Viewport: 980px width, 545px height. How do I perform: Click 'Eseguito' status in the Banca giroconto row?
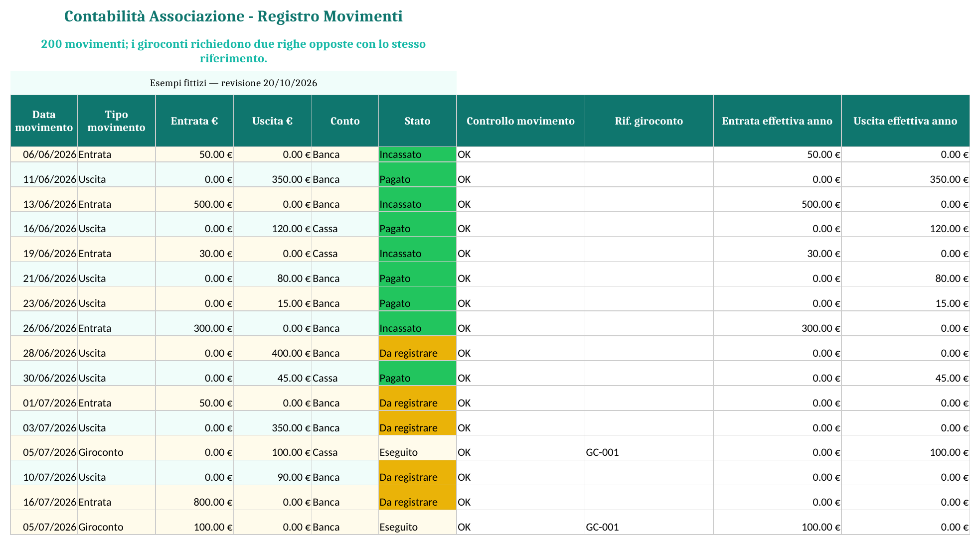pos(418,523)
